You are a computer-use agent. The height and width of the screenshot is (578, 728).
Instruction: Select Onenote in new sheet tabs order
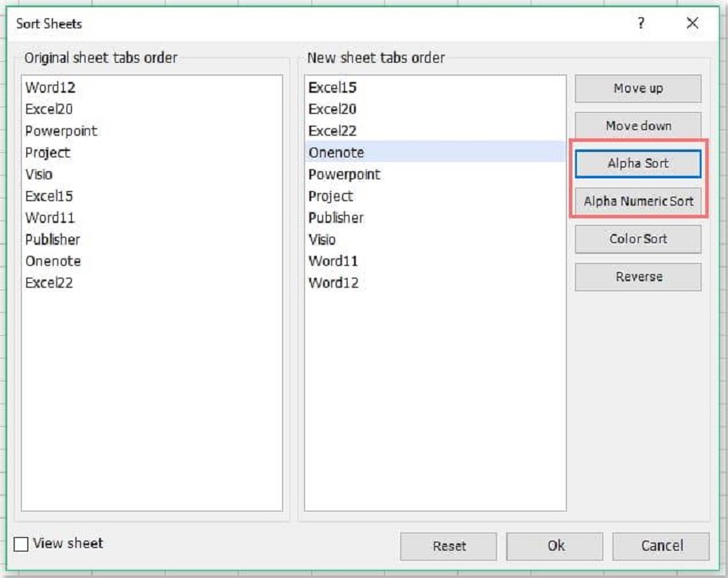tap(336, 153)
